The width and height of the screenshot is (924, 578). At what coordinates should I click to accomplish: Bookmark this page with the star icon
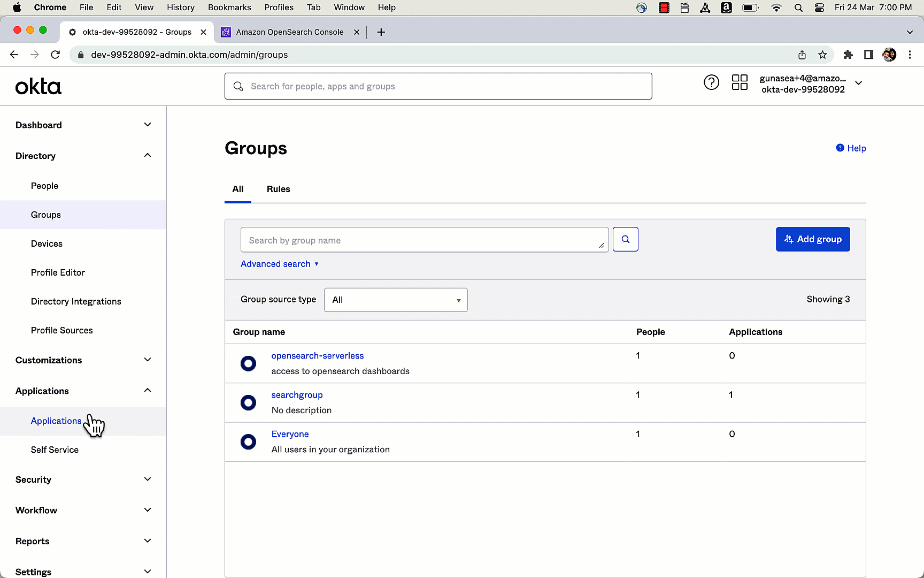[822, 55]
